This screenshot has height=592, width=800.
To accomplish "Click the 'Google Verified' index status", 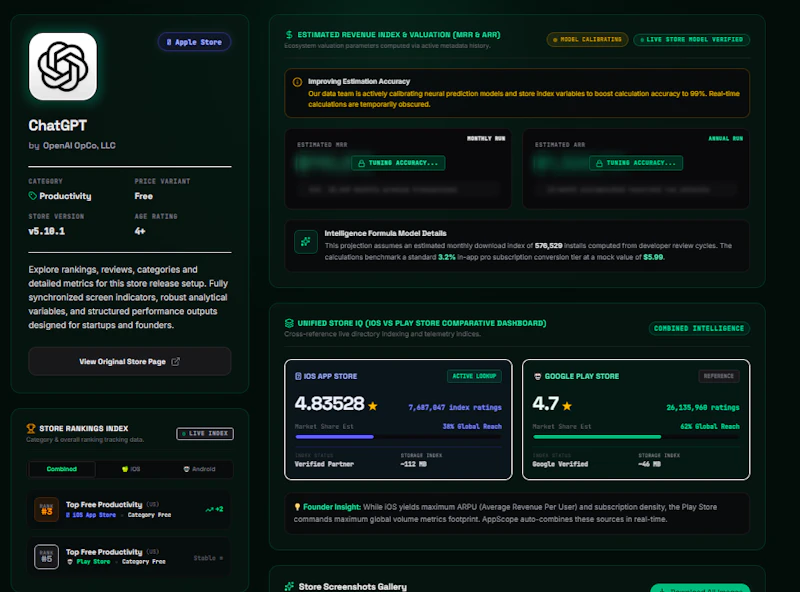I will coord(560,464).
